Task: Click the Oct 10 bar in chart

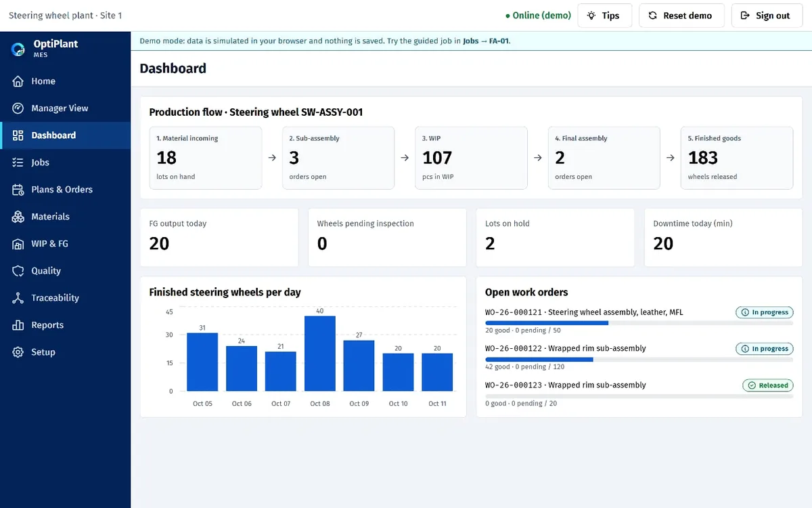Action: [x=399, y=372]
